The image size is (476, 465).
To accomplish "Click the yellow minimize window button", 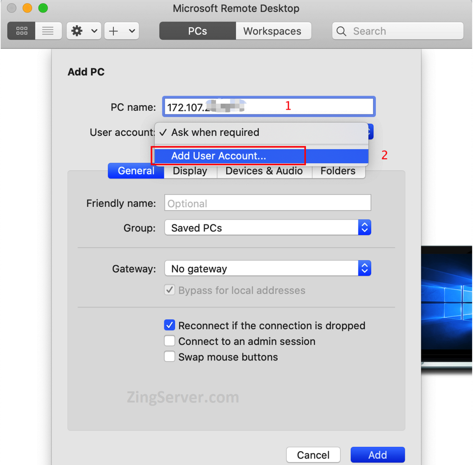I will coord(27,8).
